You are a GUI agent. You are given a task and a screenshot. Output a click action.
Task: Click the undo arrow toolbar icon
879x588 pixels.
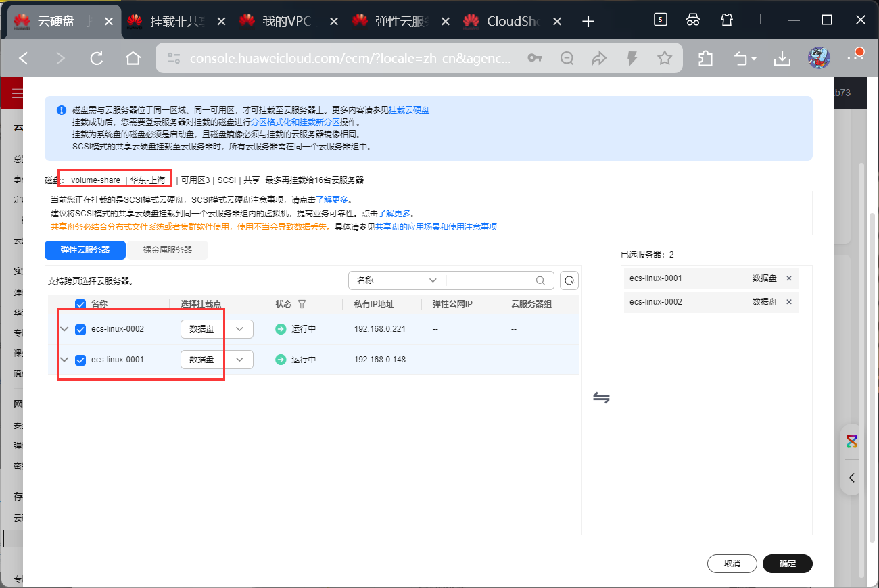tap(741, 59)
